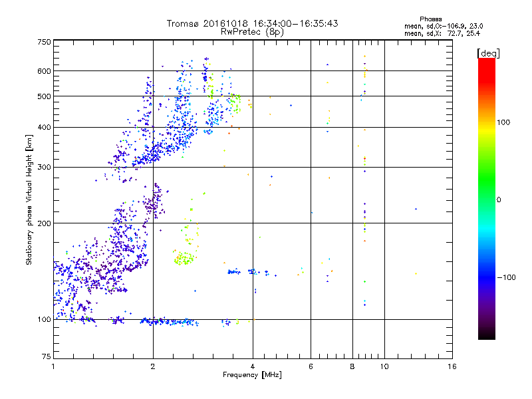Click the x-axis label '2'

153,366
